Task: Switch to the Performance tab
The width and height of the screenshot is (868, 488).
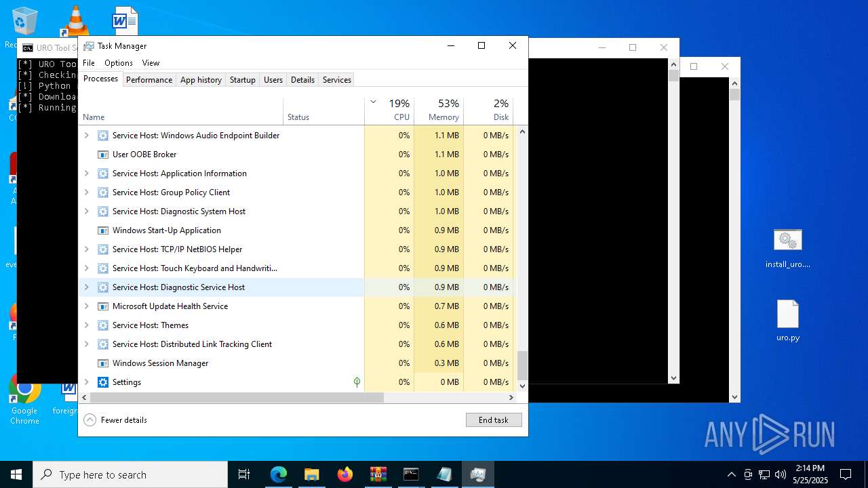Action: click(149, 80)
